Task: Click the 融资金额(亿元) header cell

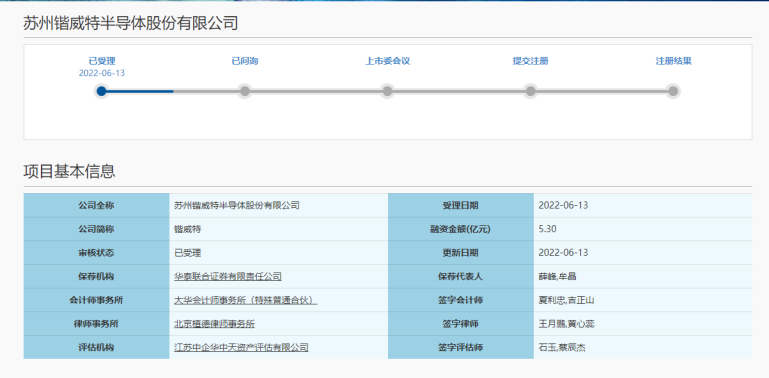Action: (x=461, y=229)
